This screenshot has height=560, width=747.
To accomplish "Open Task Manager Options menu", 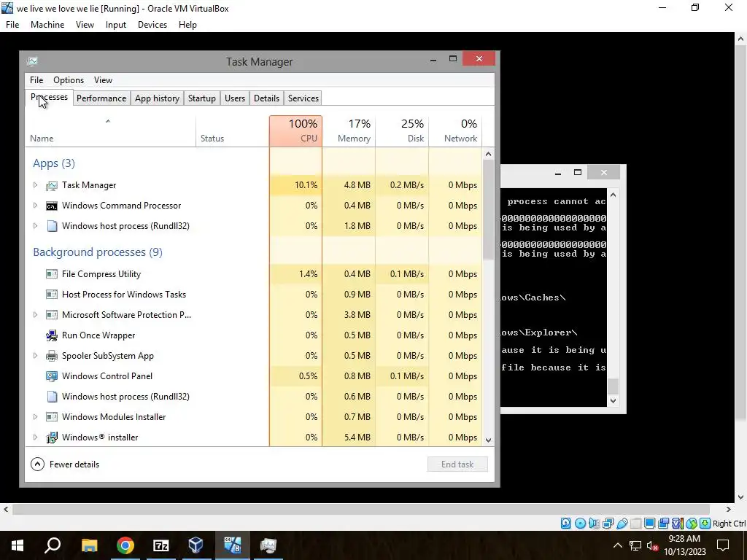I will [x=69, y=80].
